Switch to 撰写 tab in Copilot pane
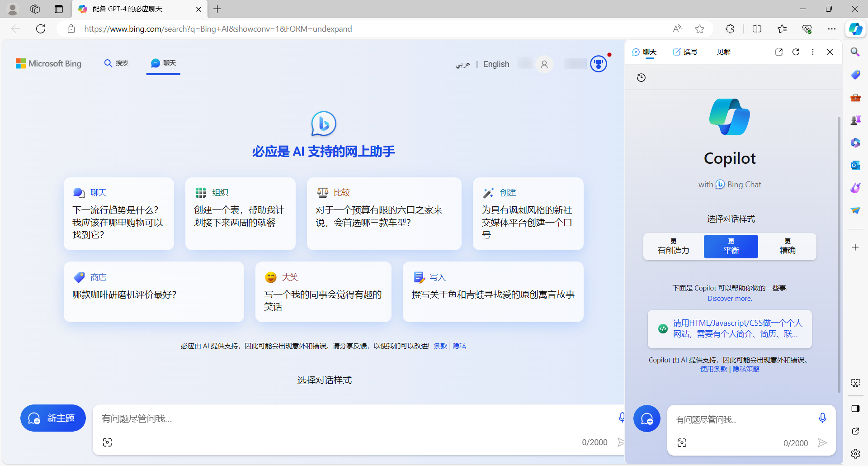The image size is (868, 466). [685, 52]
